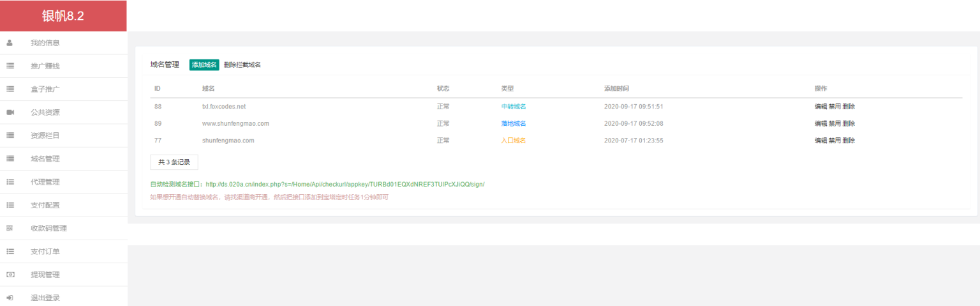The image size is (980, 306).
Task: Delete the shunfengmao.com entry with ID 77
Action: tap(849, 141)
